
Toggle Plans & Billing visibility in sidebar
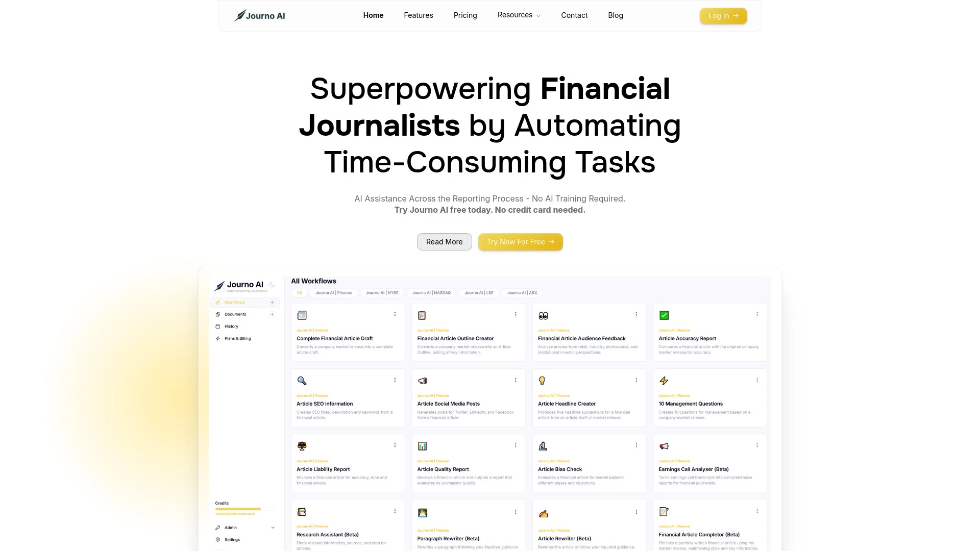click(x=237, y=338)
